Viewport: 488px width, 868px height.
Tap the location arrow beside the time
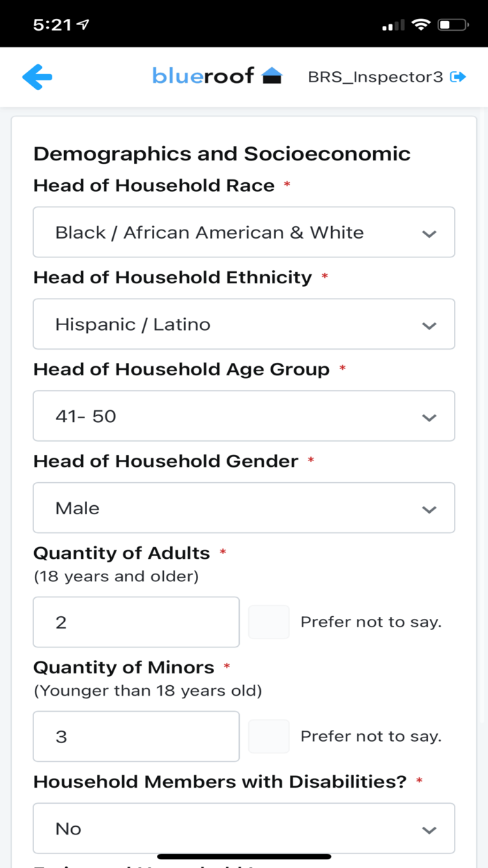[84, 25]
